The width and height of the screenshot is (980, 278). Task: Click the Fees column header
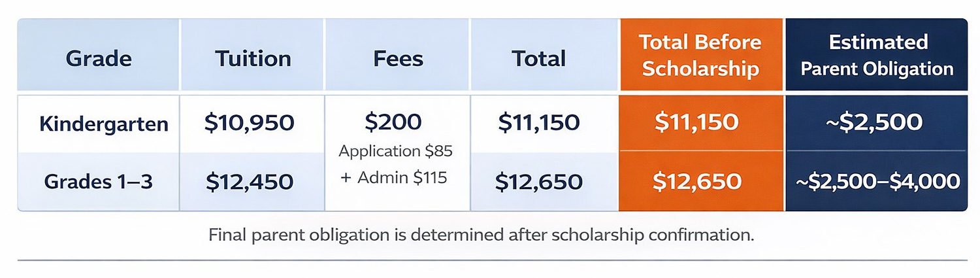coord(398,58)
